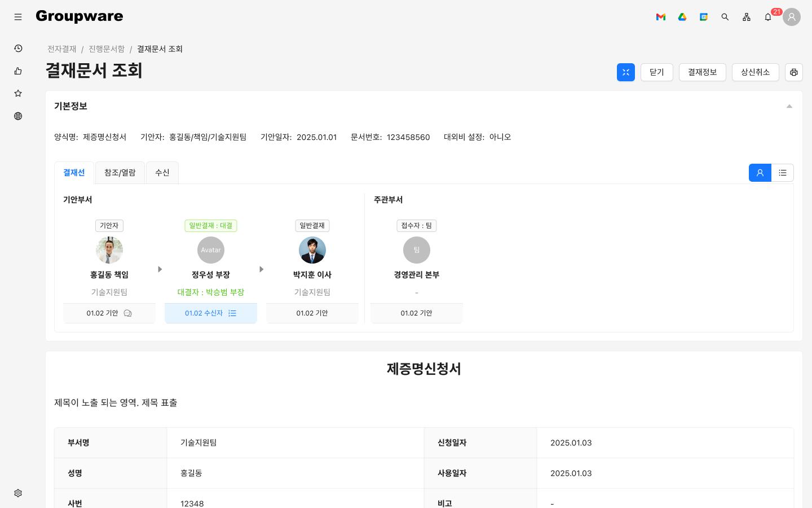The image size is (812, 508).
Task: Open recent history in the left sidebar
Action: click(x=18, y=49)
